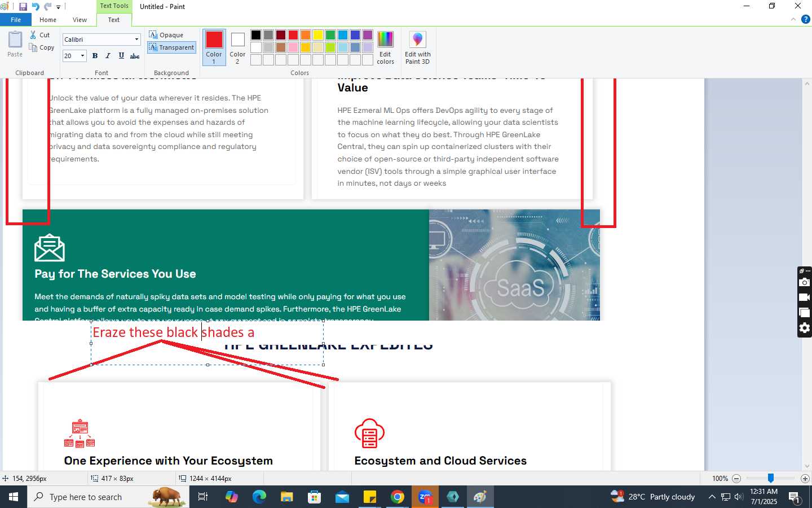Set text background to Opaque

(166, 35)
